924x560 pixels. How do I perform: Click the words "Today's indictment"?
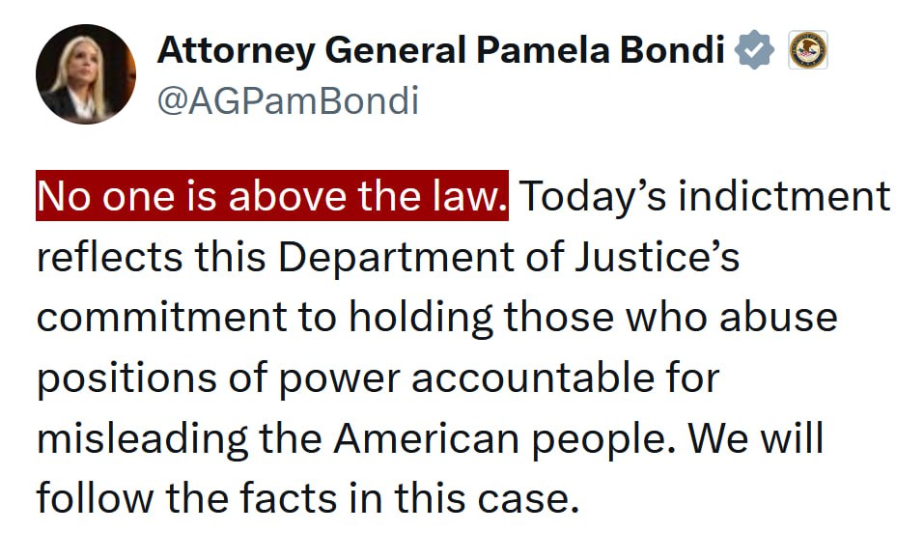pos(705,197)
